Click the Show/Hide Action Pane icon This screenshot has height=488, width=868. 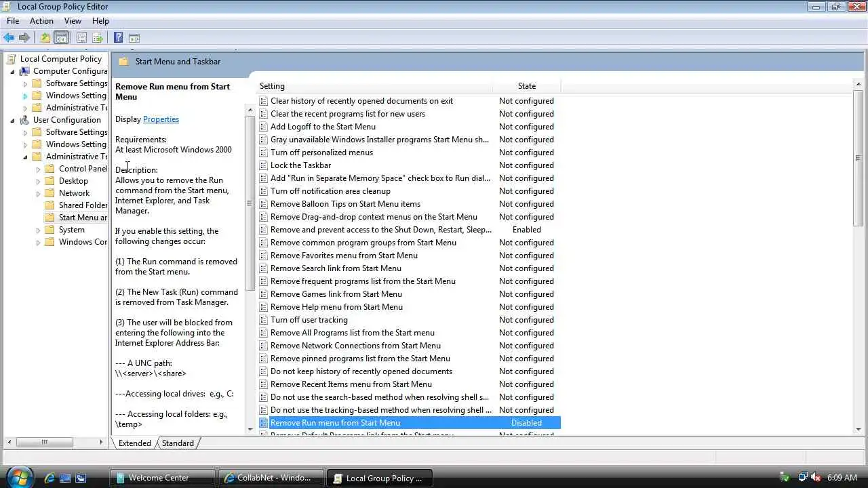pyautogui.click(x=134, y=38)
